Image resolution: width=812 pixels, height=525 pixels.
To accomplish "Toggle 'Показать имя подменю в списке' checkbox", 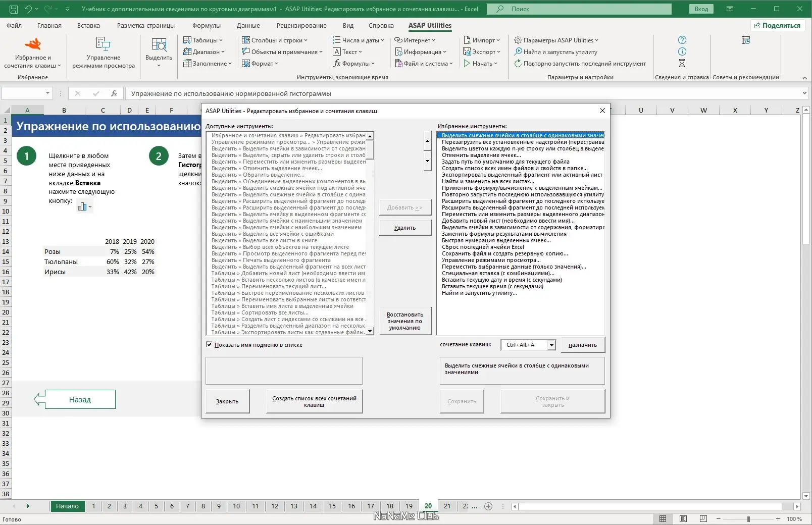I will pyautogui.click(x=209, y=345).
